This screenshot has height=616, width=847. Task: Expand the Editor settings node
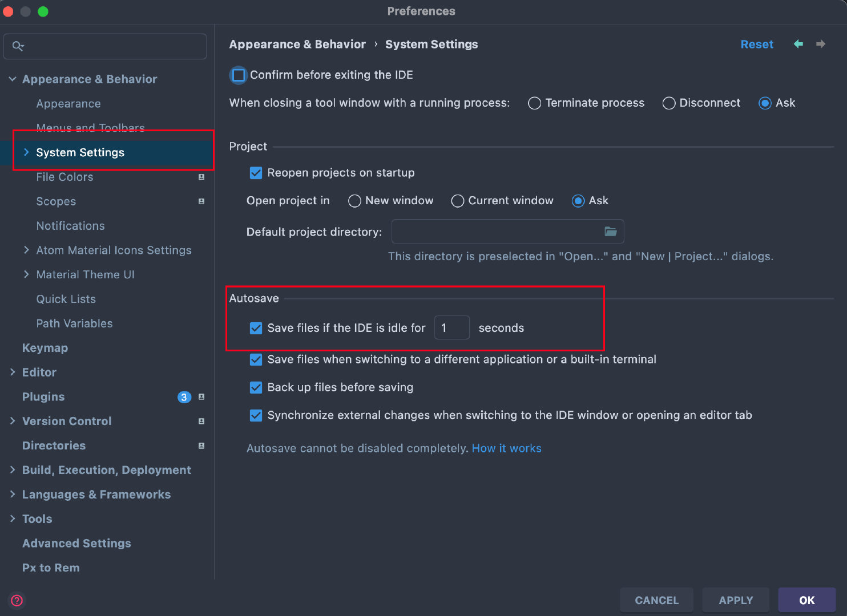pos(13,372)
